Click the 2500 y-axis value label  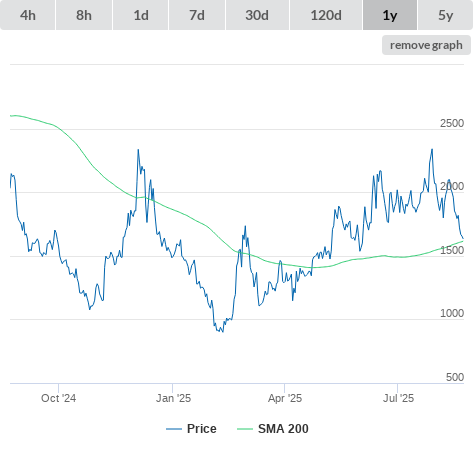[452, 123]
